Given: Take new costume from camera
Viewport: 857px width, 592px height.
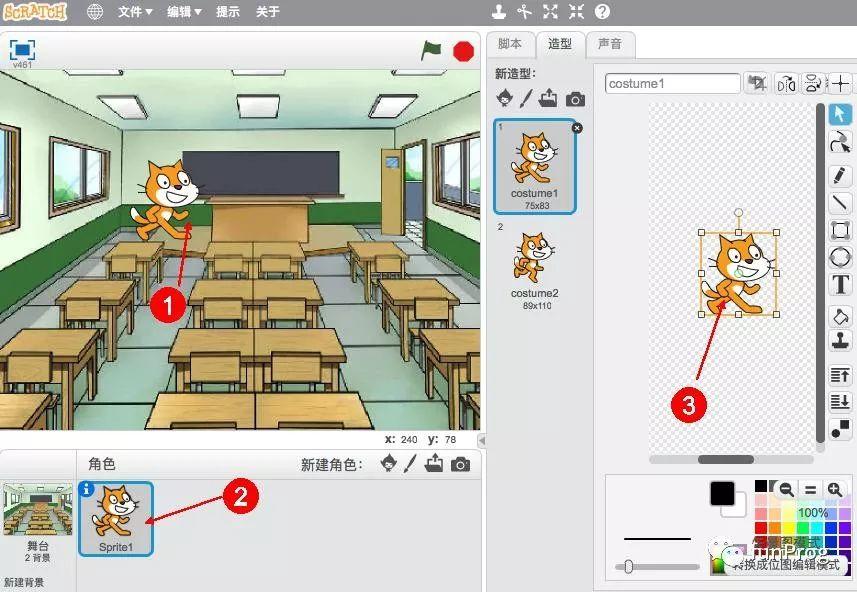Looking at the screenshot, I should (575, 99).
